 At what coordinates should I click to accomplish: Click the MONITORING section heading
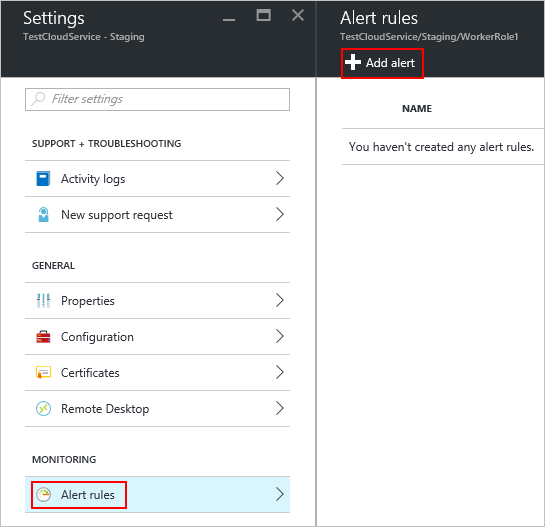tap(64, 460)
